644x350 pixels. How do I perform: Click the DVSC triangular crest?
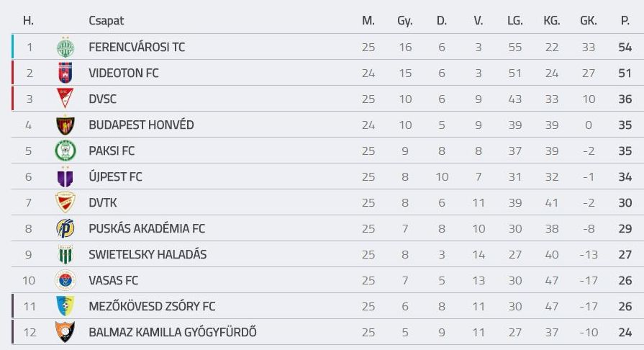[x=65, y=98]
